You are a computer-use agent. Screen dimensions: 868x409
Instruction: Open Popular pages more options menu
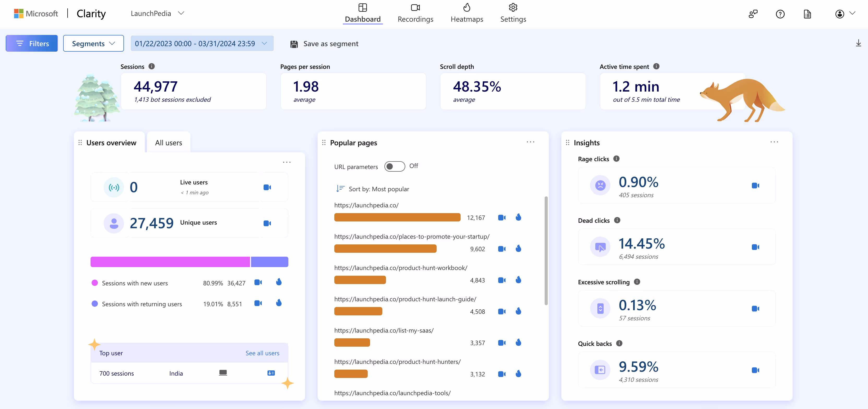tap(530, 142)
